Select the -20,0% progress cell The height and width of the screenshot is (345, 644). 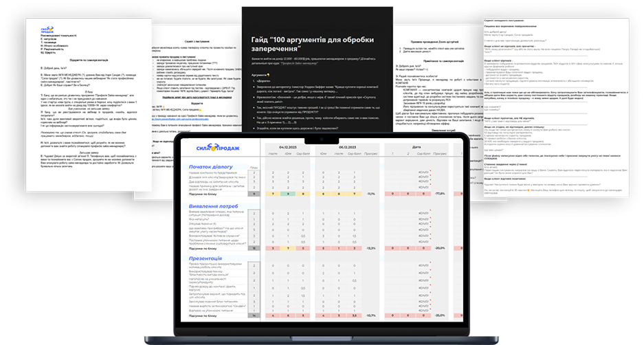point(439,248)
